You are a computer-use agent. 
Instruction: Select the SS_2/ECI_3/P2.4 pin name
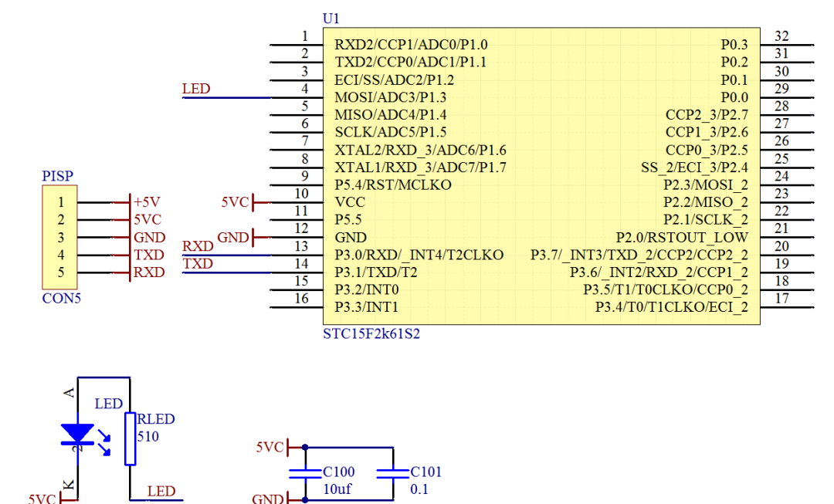click(695, 167)
